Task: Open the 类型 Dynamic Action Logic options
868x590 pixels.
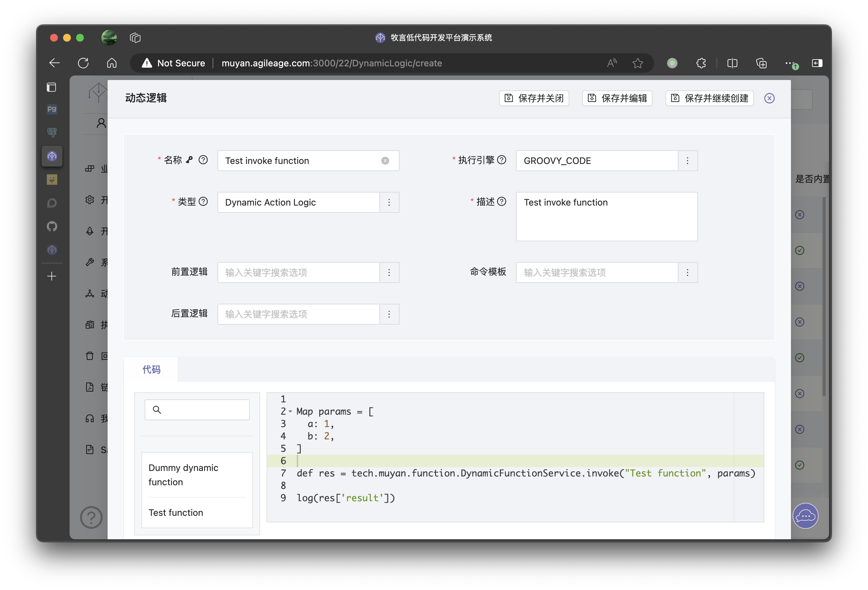Action: (x=389, y=202)
